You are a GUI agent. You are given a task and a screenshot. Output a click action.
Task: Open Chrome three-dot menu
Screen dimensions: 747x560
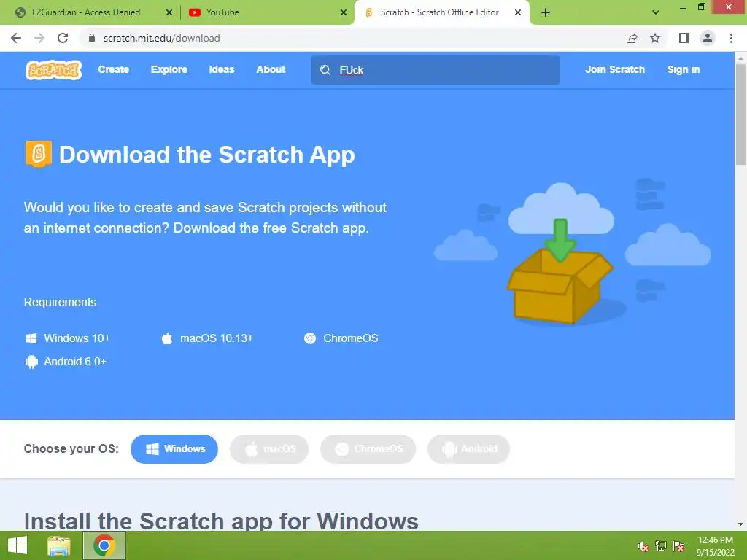(731, 38)
